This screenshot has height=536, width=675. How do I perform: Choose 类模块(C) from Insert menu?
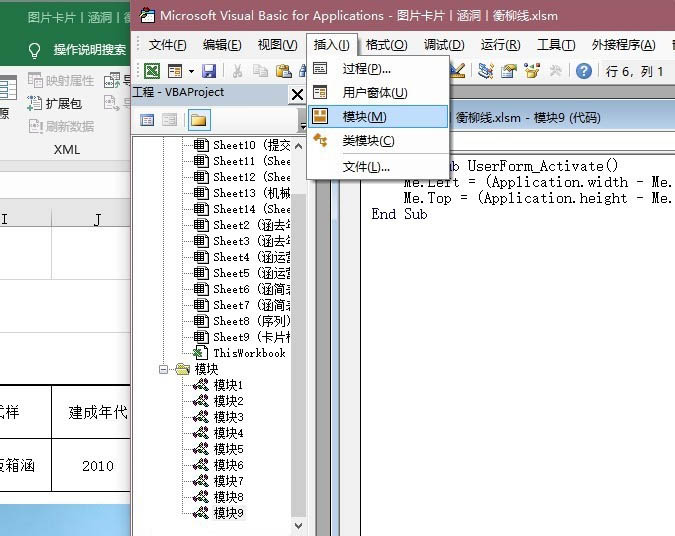pyautogui.click(x=378, y=141)
